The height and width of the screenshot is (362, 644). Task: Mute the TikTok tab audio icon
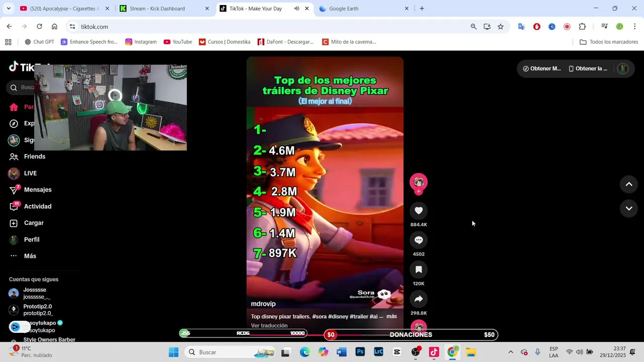[296, 9]
